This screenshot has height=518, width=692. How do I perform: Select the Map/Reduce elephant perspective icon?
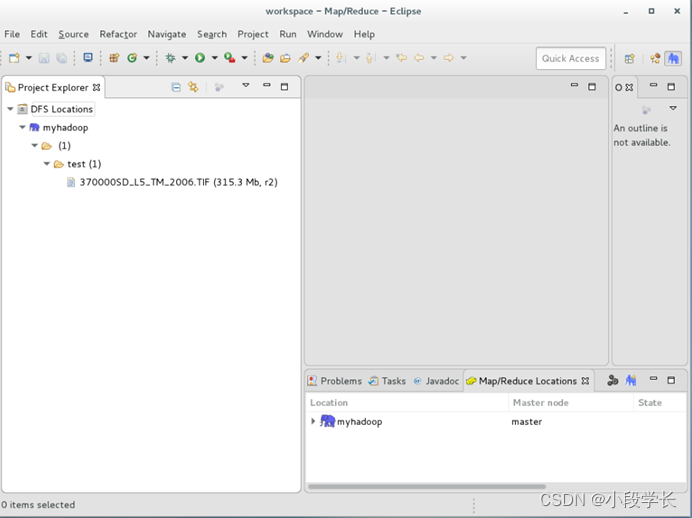coord(673,58)
